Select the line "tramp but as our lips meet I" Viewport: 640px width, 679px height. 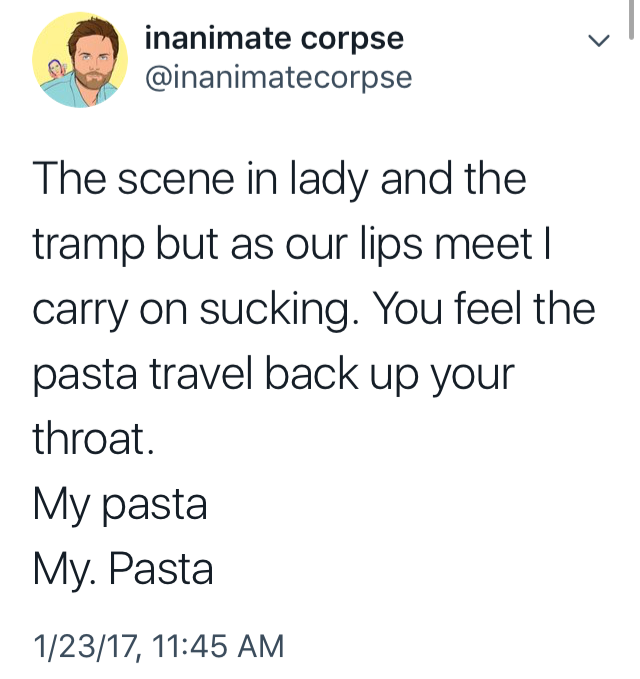click(292, 245)
